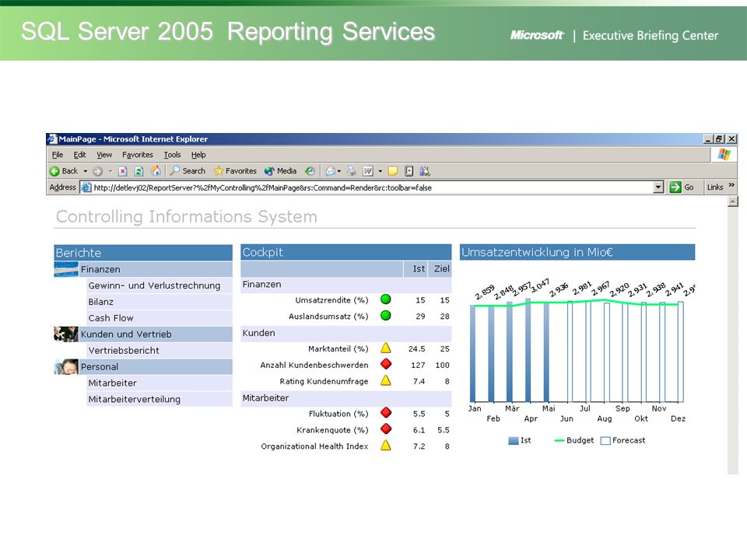Click the Personal thumbnail image
Screen dimensions: 747x560
click(66, 366)
